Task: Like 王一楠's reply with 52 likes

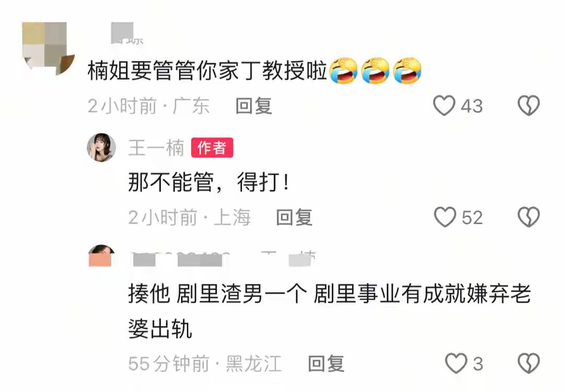Action: pos(445,217)
